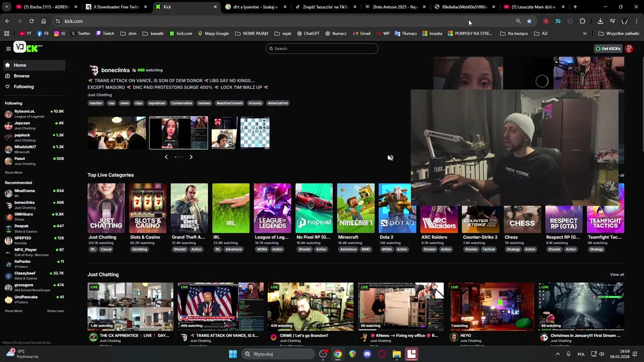Select Browse in Kick sidebar
Viewport: 644px width, 362px height.
[x=34, y=76]
